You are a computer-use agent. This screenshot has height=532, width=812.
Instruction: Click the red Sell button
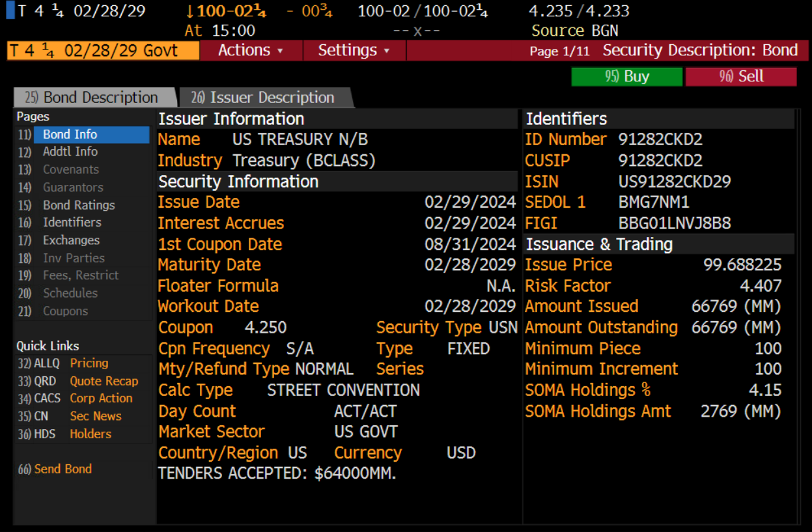(x=741, y=77)
